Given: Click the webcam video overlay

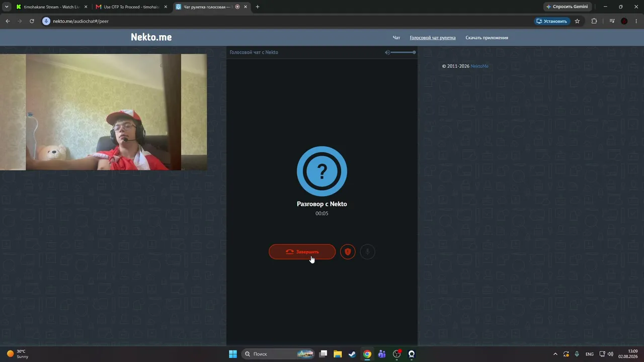Looking at the screenshot, I should (103, 112).
